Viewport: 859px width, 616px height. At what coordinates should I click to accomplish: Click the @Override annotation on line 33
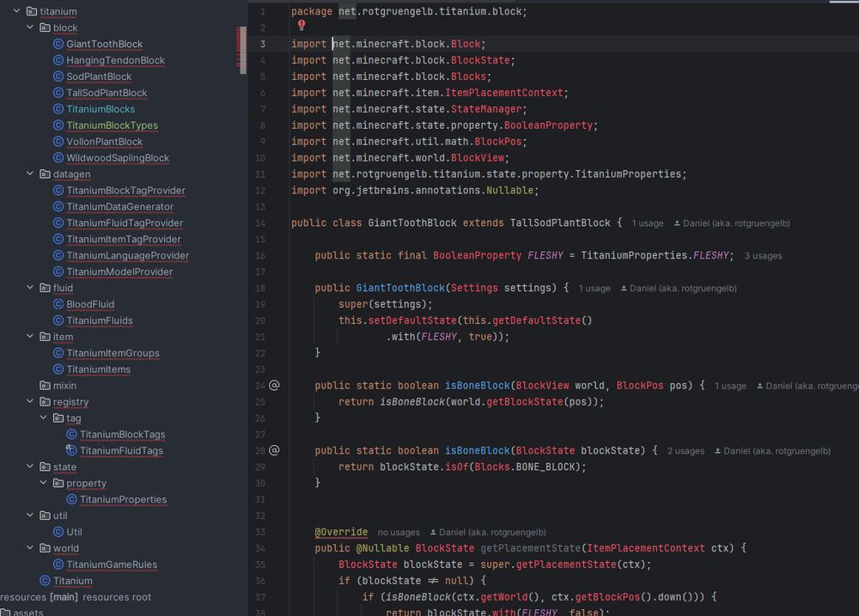341,532
